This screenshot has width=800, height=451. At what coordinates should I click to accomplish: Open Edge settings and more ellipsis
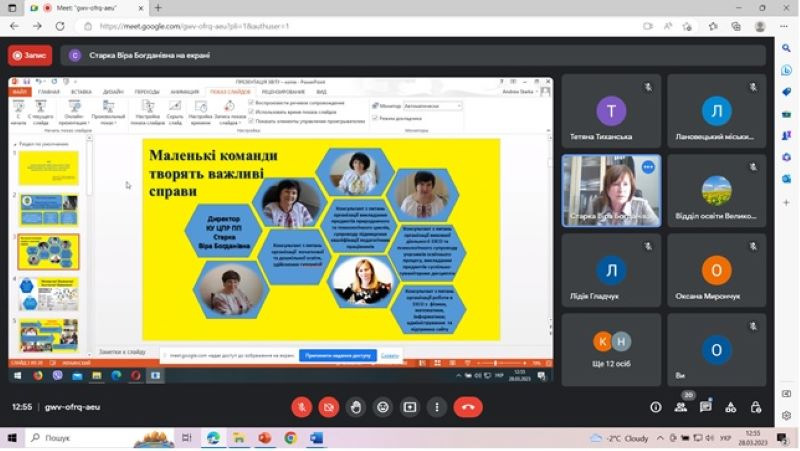coord(784,26)
